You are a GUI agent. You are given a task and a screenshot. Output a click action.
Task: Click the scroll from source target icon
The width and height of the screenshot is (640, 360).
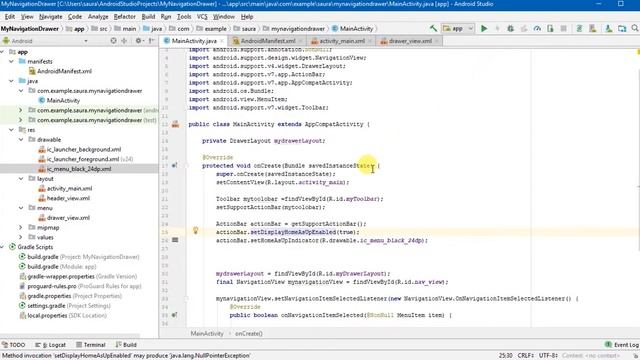click(x=113, y=40)
